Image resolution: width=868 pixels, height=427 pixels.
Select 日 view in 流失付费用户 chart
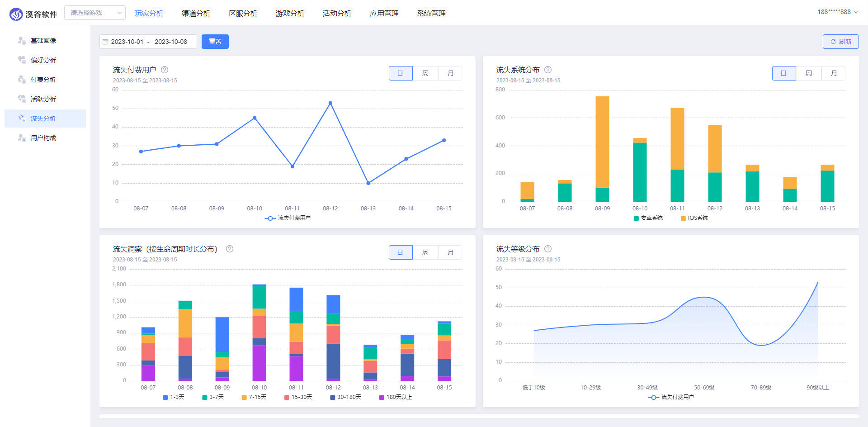coord(401,73)
